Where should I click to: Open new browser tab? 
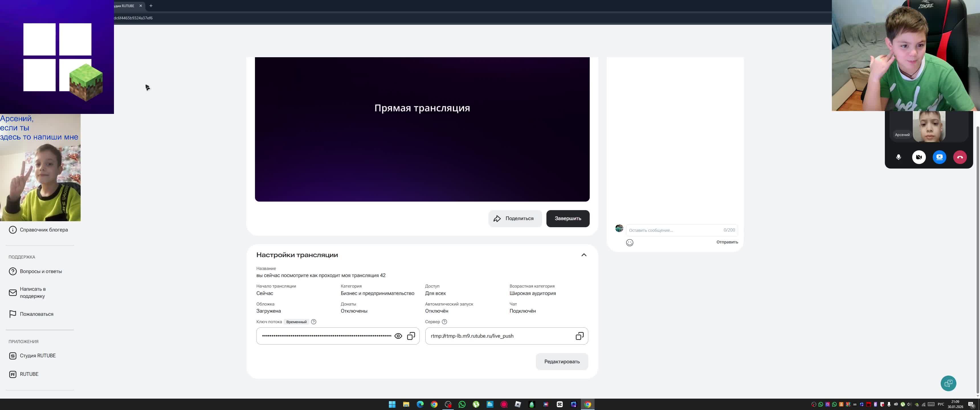pos(151,6)
